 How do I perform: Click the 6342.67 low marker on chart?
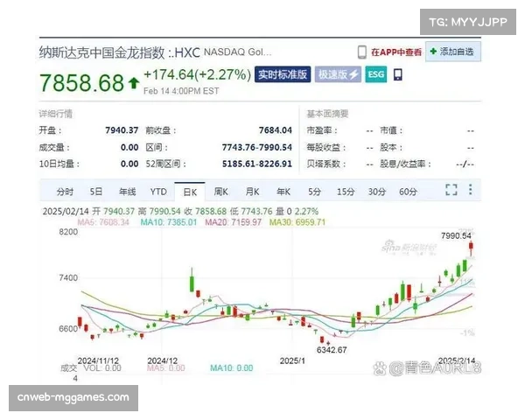click(332, 350)
